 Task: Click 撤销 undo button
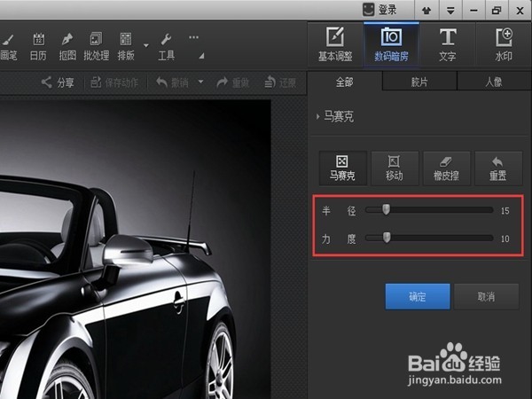172,82
